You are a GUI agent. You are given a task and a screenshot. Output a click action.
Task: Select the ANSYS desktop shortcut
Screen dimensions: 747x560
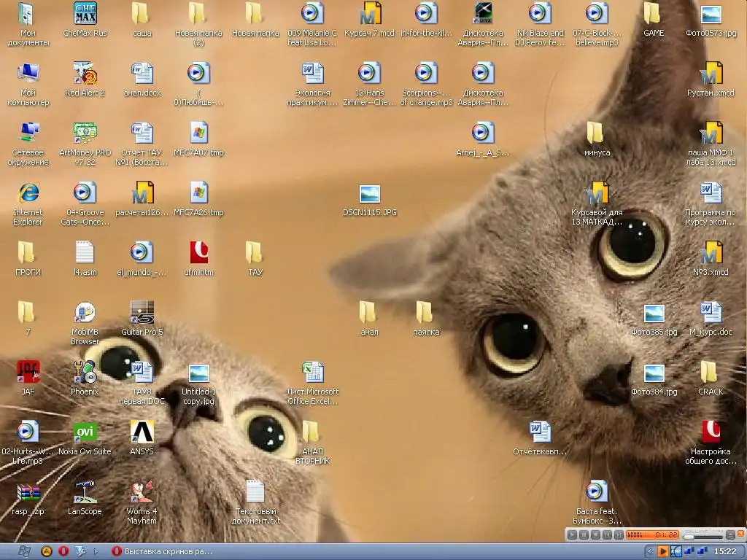[142, 433]
